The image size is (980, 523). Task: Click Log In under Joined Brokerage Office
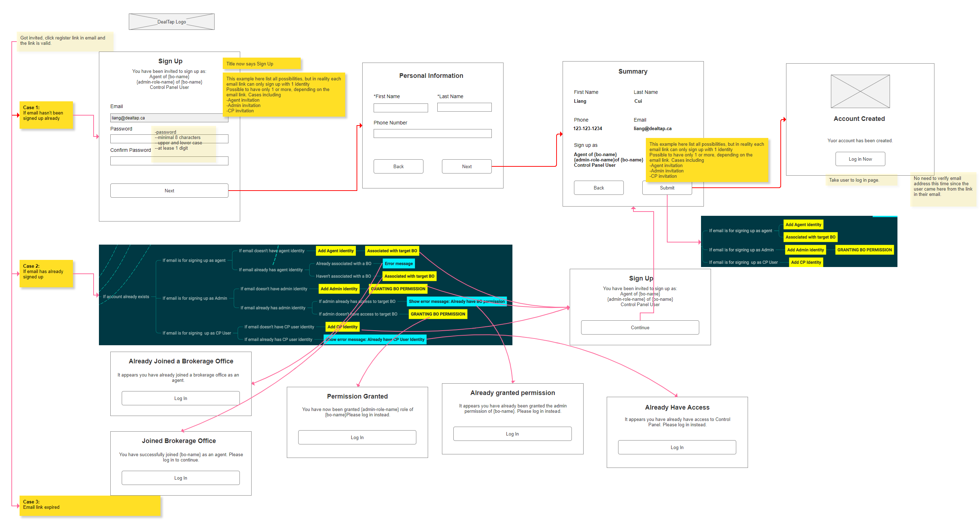(181, 478)
